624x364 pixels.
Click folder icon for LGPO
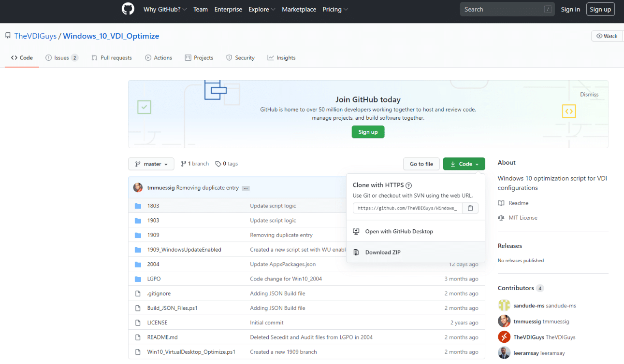click(x=138, y=279)
